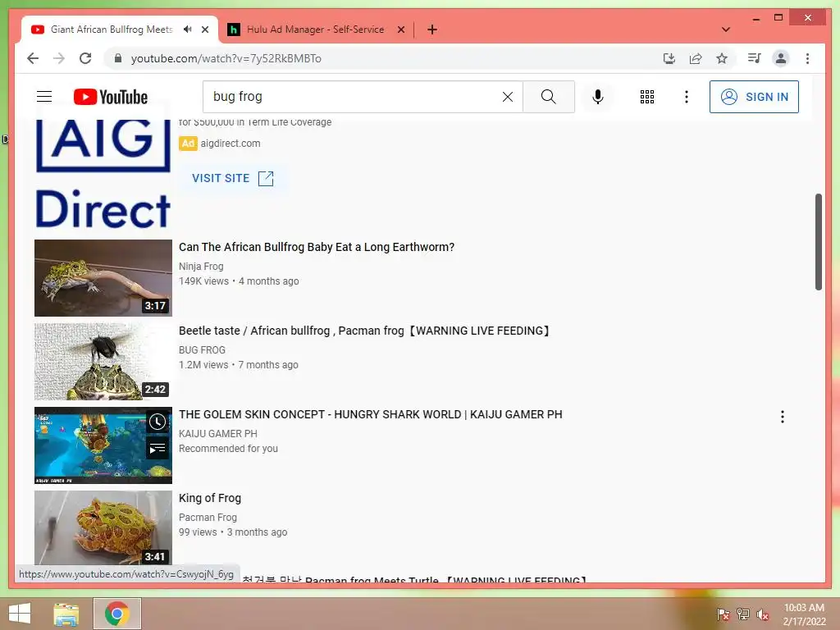Add Golem Skin video to Watch Later
The height and width of the screenshot is (630, 840).
click(157, 422)
